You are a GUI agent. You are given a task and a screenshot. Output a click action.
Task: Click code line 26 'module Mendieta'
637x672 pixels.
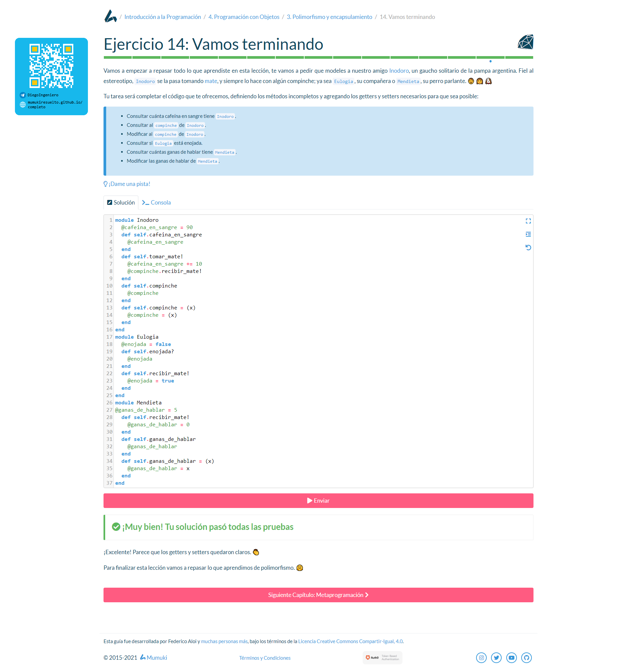tap(138, 403)
